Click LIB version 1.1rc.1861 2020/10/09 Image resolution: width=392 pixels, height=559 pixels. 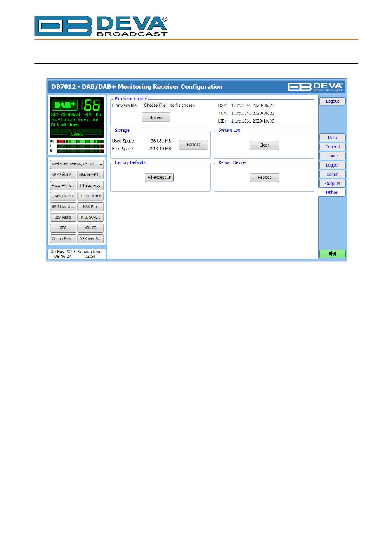[x=253, y=121]
